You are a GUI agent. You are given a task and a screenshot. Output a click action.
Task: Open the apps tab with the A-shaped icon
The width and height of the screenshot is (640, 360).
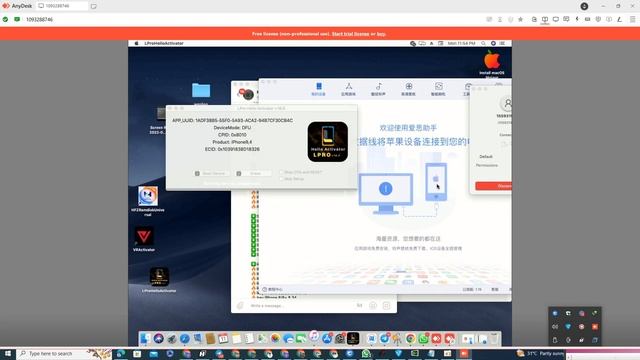click(348, 89)
